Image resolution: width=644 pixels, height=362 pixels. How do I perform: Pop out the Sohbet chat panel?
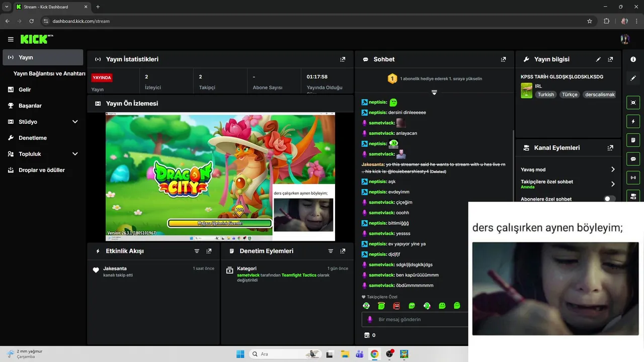click(x=503, y=59)
